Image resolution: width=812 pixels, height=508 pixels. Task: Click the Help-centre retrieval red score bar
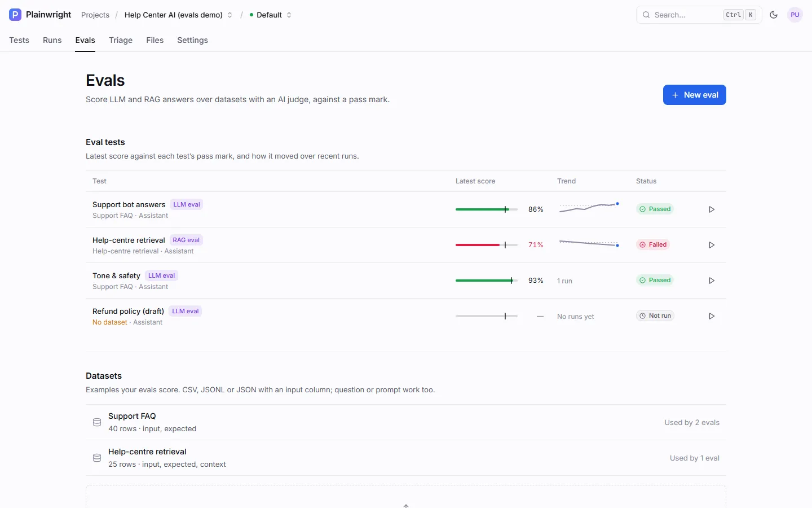click(x=487, y=245)
